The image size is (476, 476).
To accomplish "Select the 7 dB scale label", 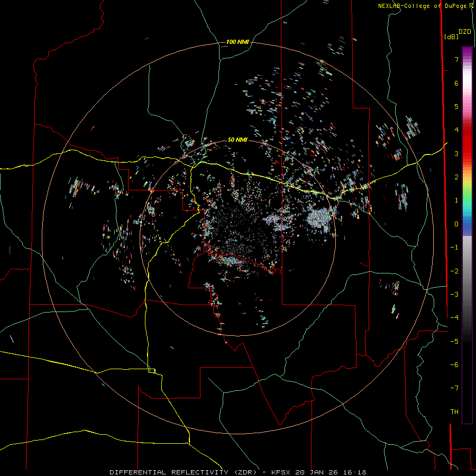I will pyautogui.click(x=456, y=59).
